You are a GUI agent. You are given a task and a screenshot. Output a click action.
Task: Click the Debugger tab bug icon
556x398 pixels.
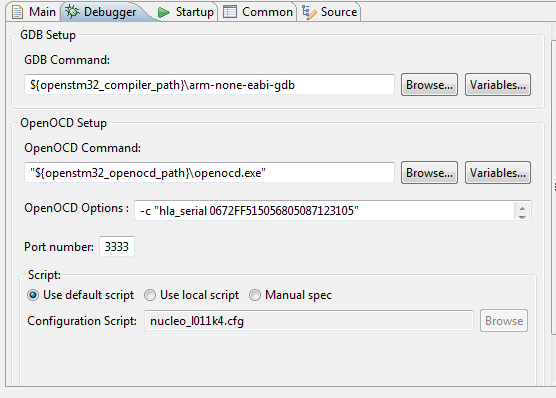coord(72,12)
